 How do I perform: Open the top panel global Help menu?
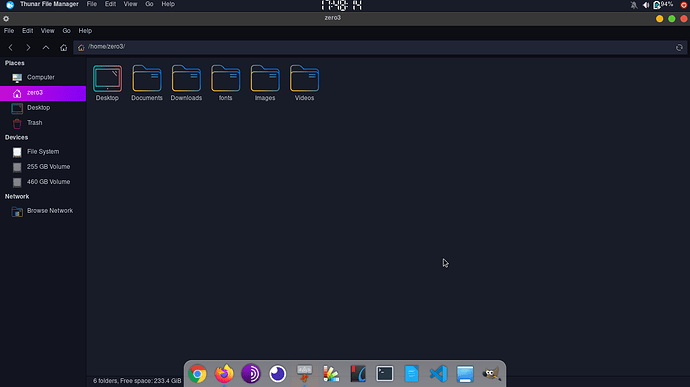168,4
